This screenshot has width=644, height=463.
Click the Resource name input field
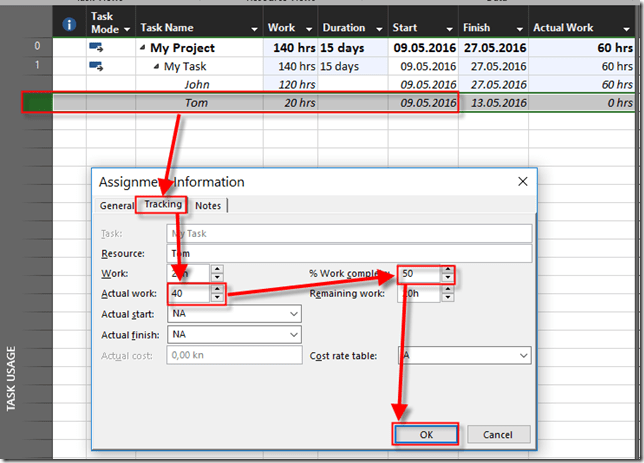coord(348,254)
